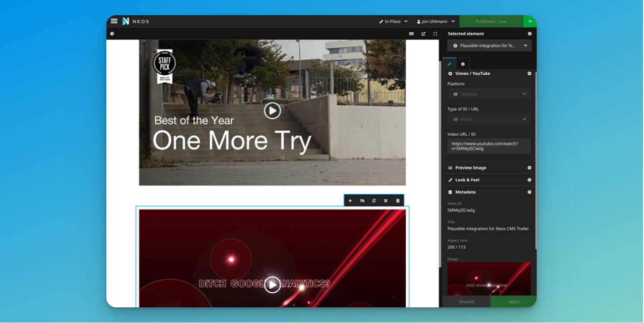This screenshot has height=323, width=644.
Task: Collapse the Selected element inspector panel
Action: click(530, 34)
